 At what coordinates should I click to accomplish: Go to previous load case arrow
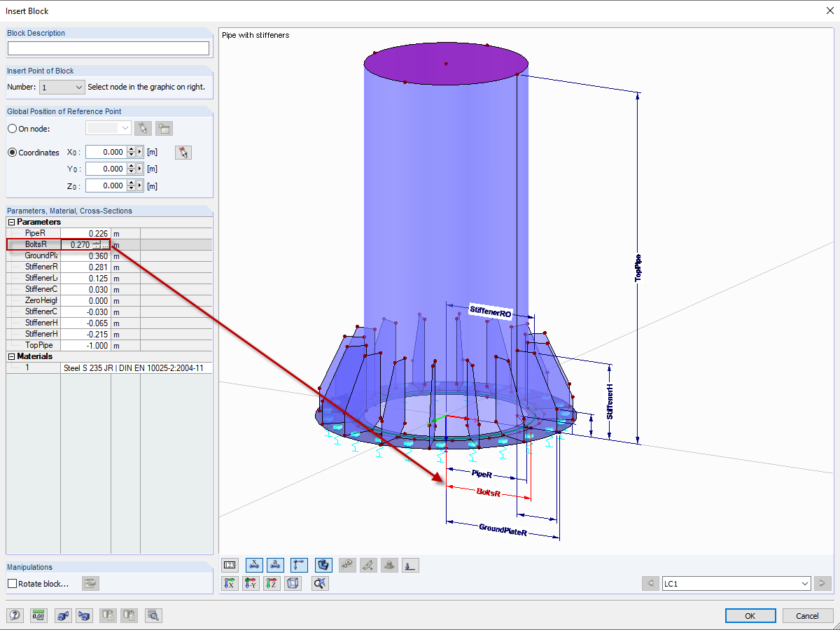tap(650, 583)
